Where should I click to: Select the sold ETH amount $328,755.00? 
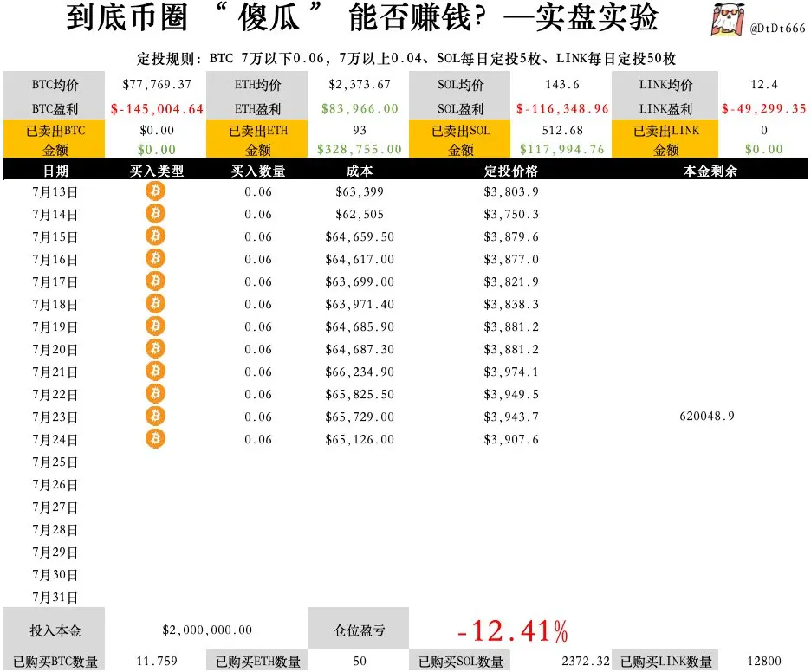360,150
